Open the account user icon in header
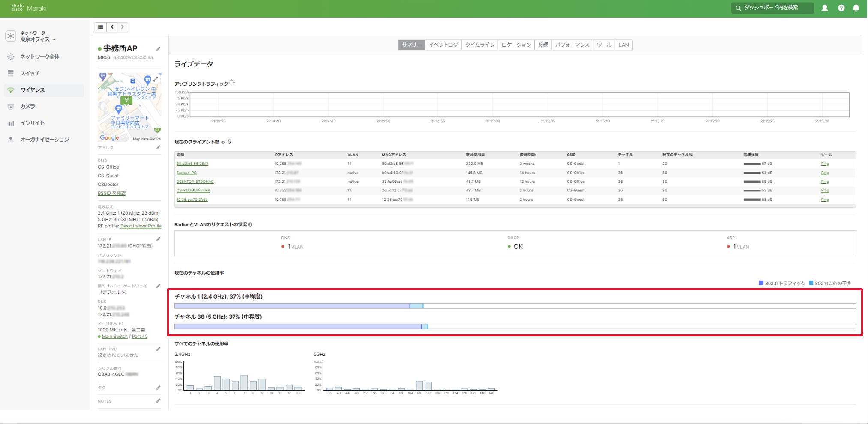 (824, 8)
